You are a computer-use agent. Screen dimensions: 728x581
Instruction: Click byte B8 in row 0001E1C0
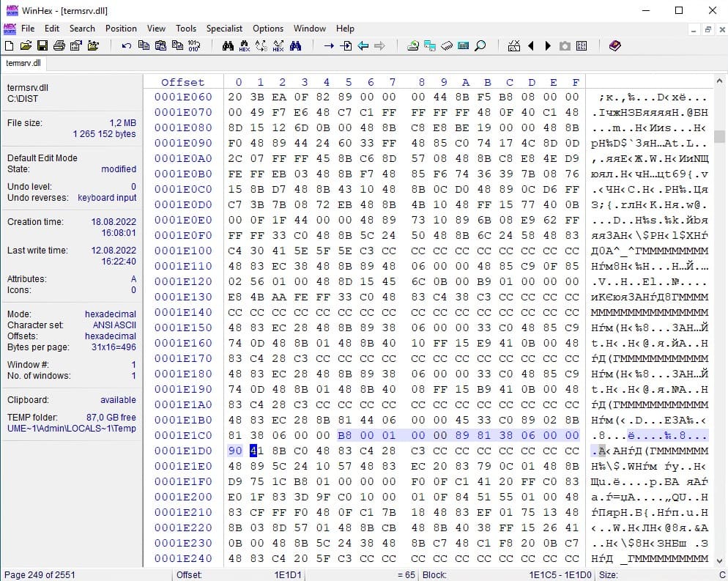[x=344, y=435]
